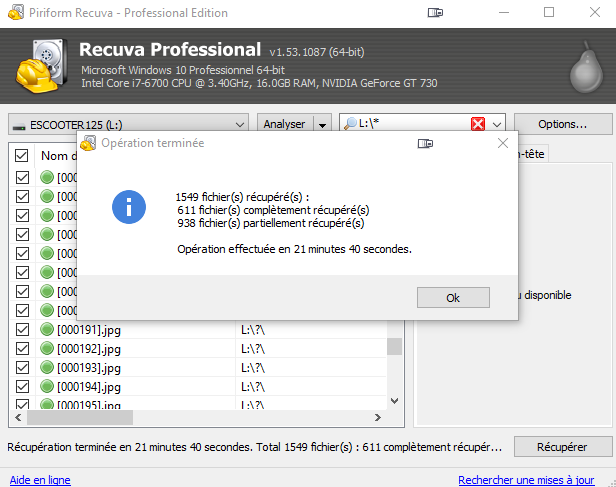Uncheck the [000192].jpg checkbox
This screenshot has width=616, height=487.
(x=22, y=348)
